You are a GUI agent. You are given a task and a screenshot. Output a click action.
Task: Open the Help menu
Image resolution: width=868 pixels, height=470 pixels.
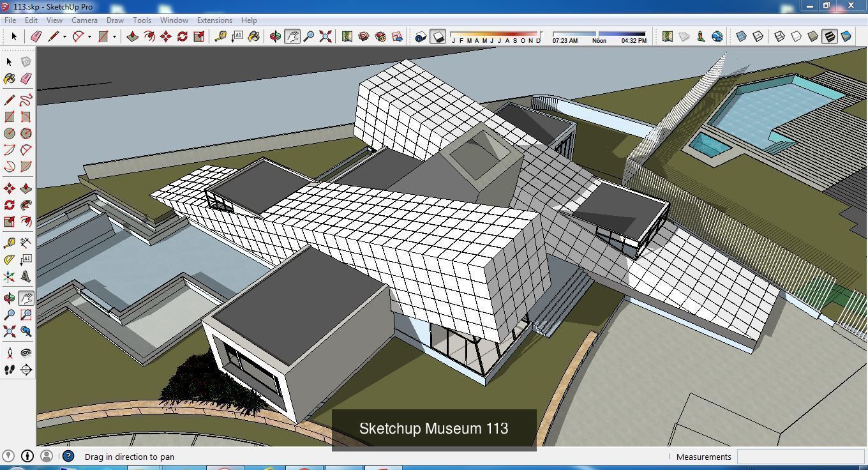click(x=249, y=20)
